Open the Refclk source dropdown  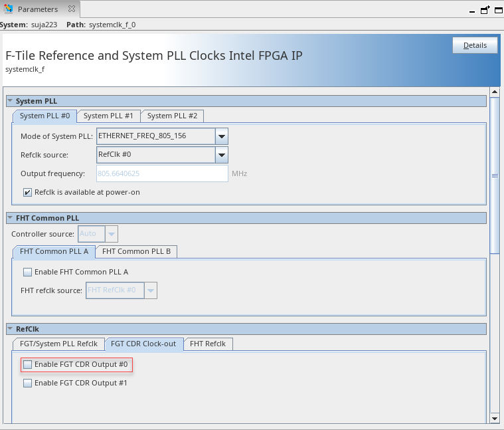tap(222, 155)
